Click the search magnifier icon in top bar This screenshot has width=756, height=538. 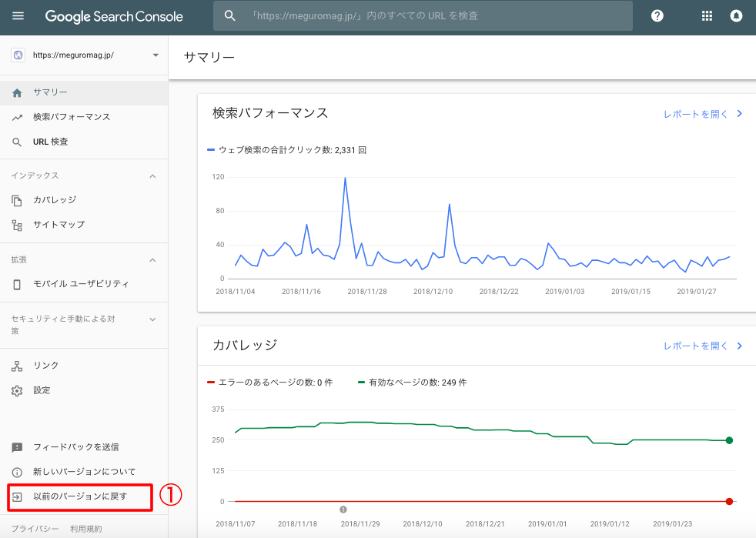click(x=229, y=16)
